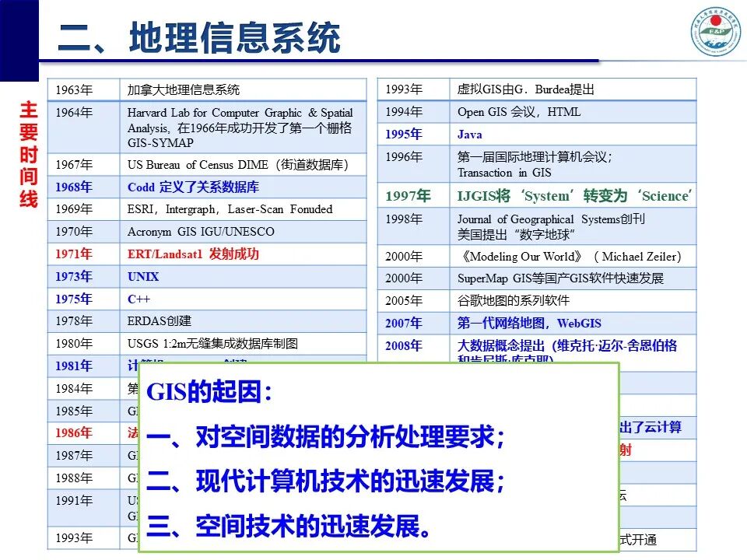Click the SuperMap GIS等国产GIS软件快速发展 entry
Image resolution: width=747 pixels, height=560 pixels.
573,278
